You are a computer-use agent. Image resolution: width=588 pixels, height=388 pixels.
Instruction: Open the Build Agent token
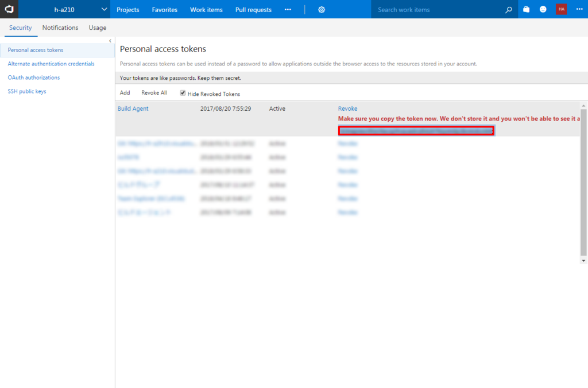133,108
